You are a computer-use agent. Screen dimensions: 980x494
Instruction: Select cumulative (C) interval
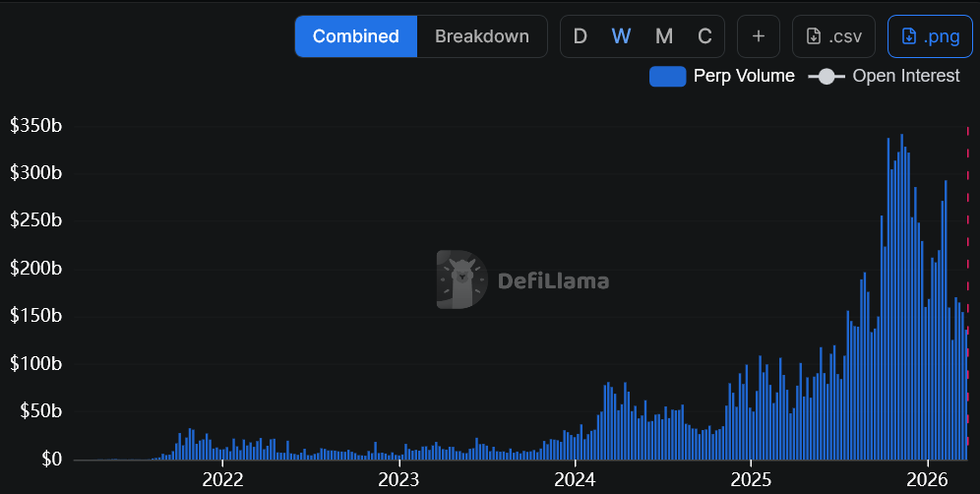[x=704, y=36]
